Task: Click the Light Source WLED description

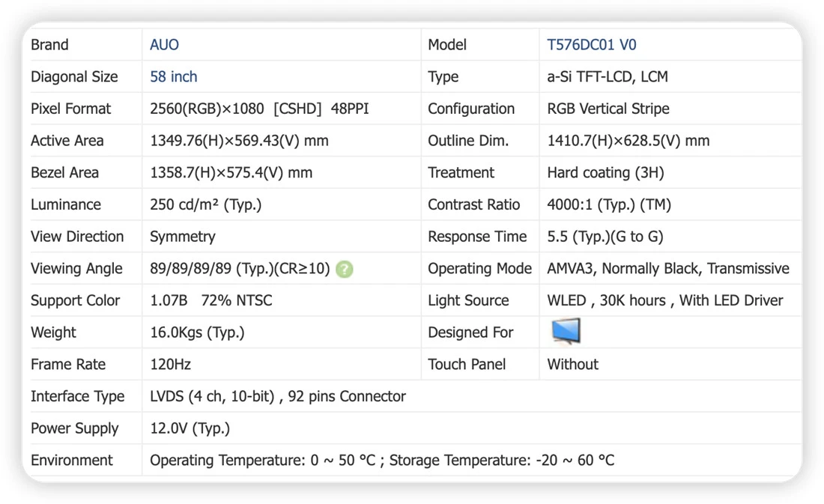Action: [x=664, y=300]
